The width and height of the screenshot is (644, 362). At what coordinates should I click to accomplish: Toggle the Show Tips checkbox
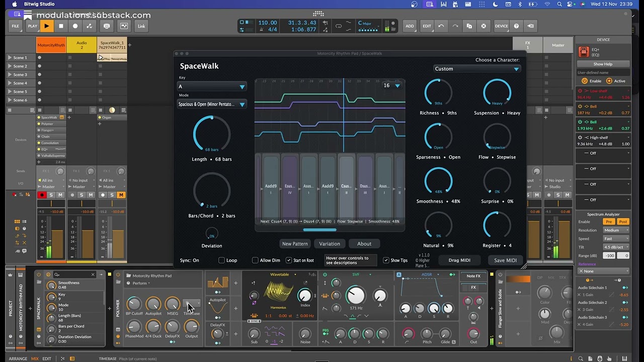(x=386, y=260)
